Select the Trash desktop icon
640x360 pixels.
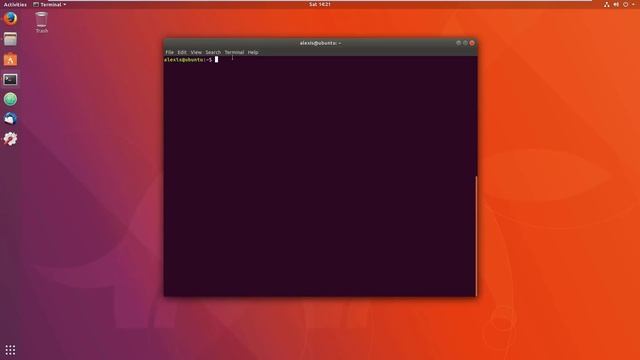coord(42,22)
